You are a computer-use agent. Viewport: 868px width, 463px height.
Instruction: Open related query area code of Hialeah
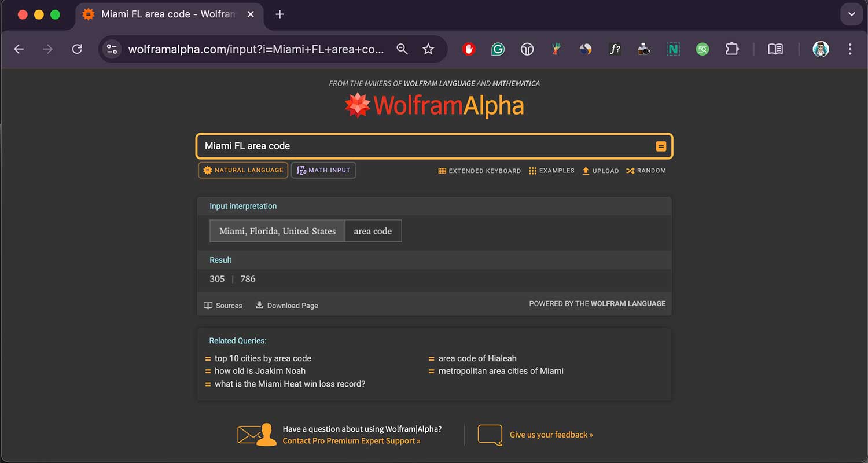click(x=477, y=358)
